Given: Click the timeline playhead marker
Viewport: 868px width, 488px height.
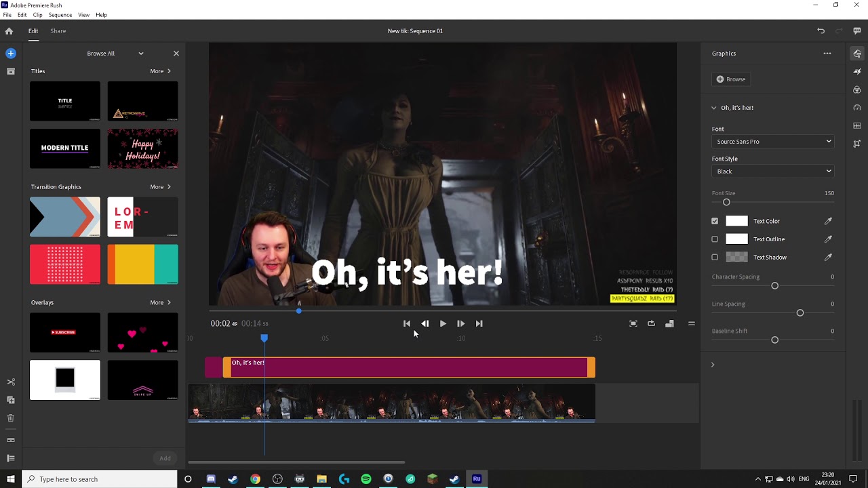Looking at the screenshot, I should point(264,338).
